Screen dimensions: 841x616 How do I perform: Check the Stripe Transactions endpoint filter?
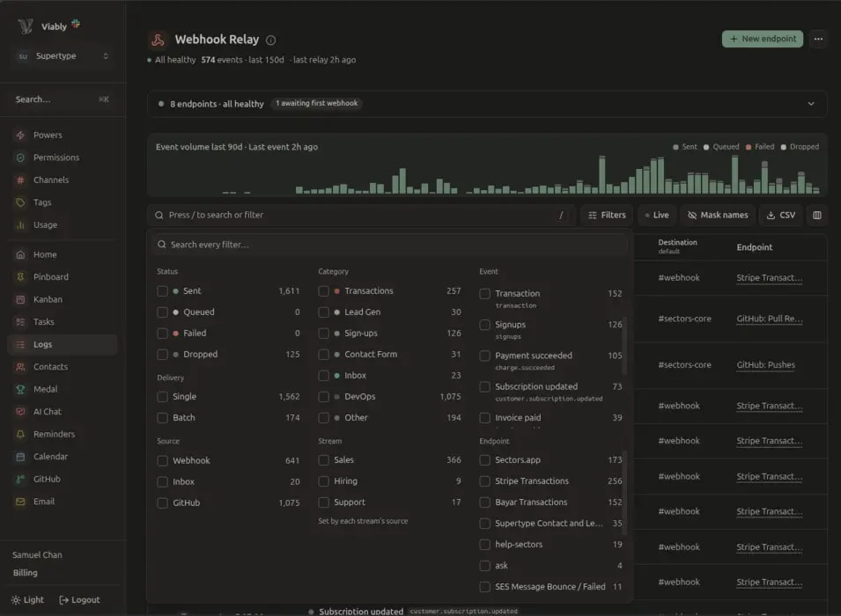[485, 481]
